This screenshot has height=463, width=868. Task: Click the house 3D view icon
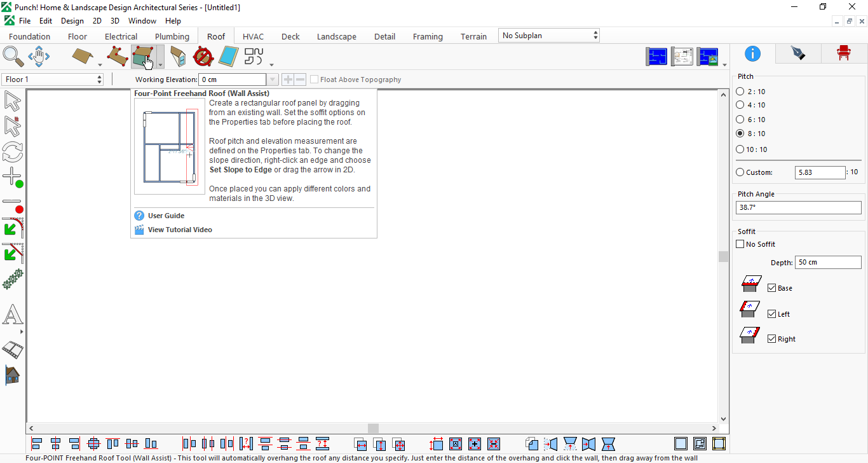point(13,375)
